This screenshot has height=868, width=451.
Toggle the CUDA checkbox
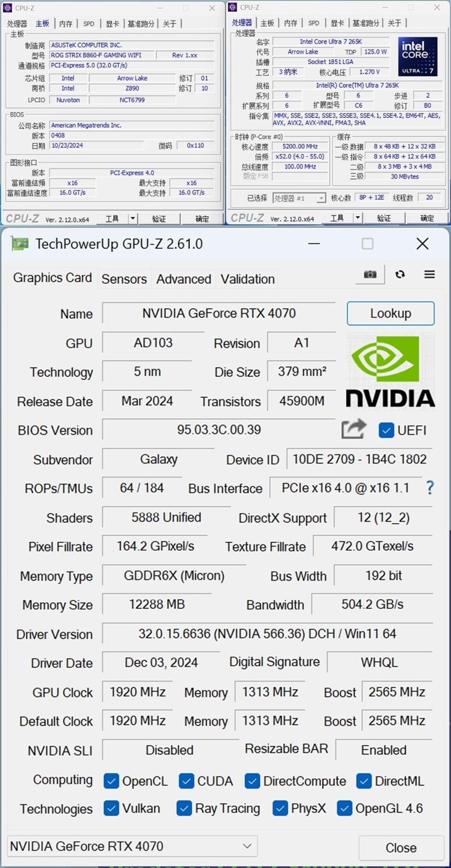coord(186,781)
